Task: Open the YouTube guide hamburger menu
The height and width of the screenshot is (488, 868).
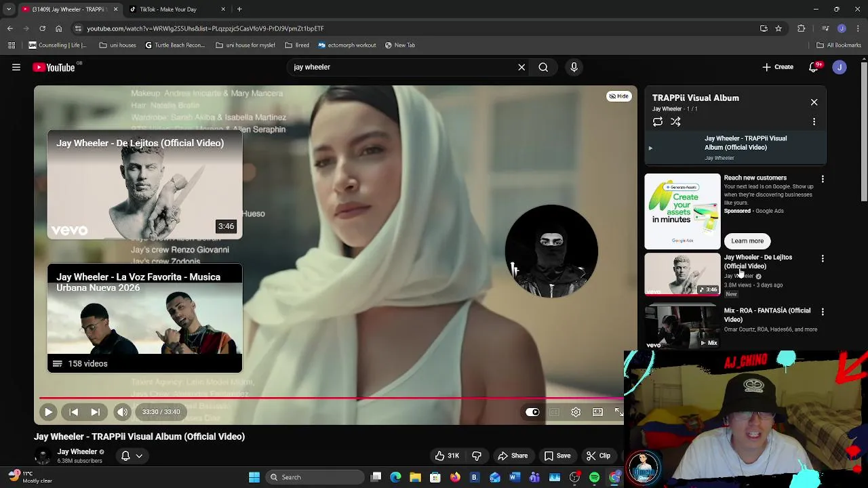Action: click(x=16, y=67)
